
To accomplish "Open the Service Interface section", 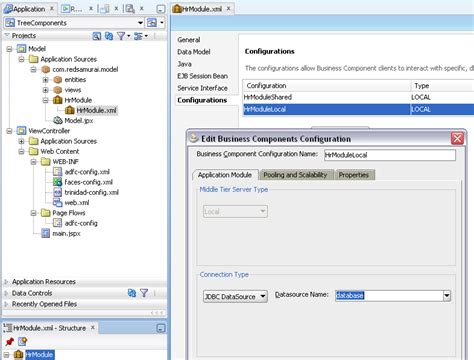I will coord(202,88).
